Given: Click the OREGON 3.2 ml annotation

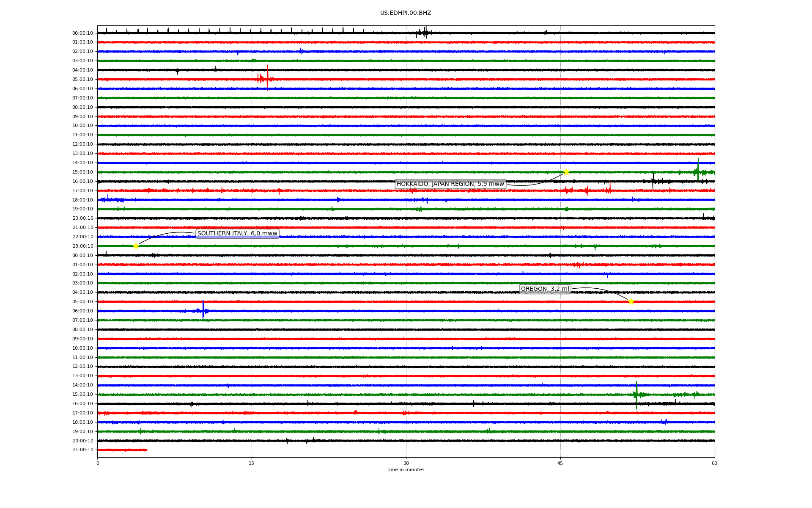Looking at the screenshot, I should pos(545,289).
